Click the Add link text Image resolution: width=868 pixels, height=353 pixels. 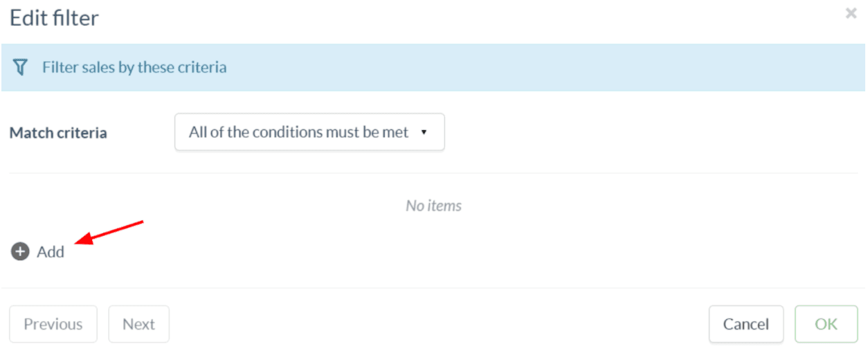pos(51,252)
